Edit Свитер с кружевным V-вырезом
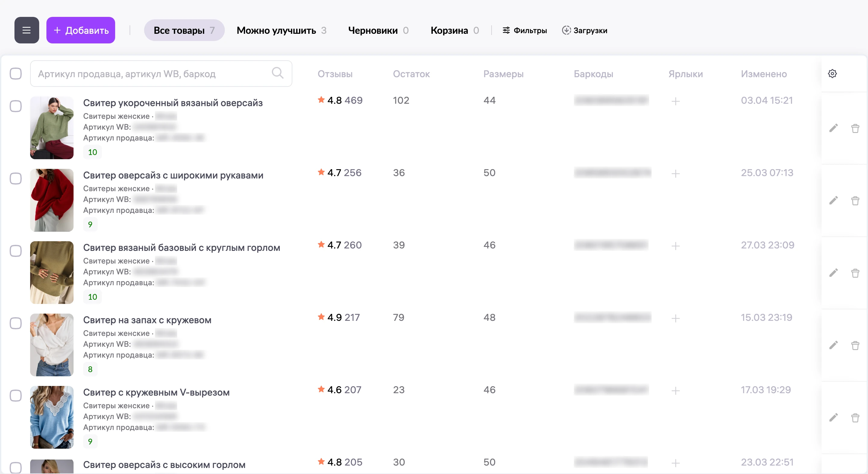 [x=834, y=418]
